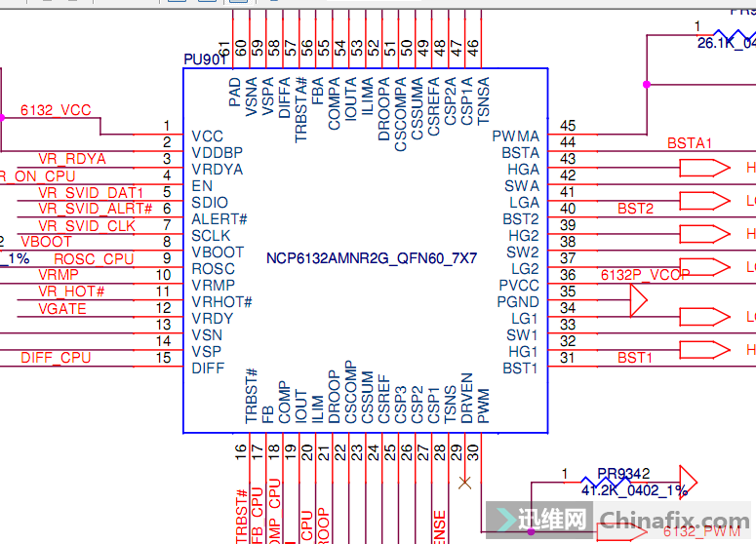The height and width of the screenshot is (544, 756).
Task: Select the junction dot above the PWMA wire
Action: point(647,84)
